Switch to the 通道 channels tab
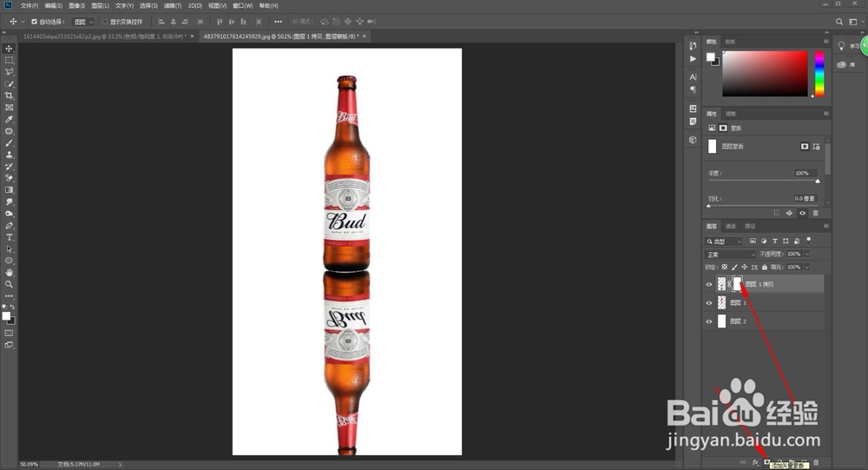Image resolution: width=868 pixels, height=470 pixels. (x=731, y=226)
